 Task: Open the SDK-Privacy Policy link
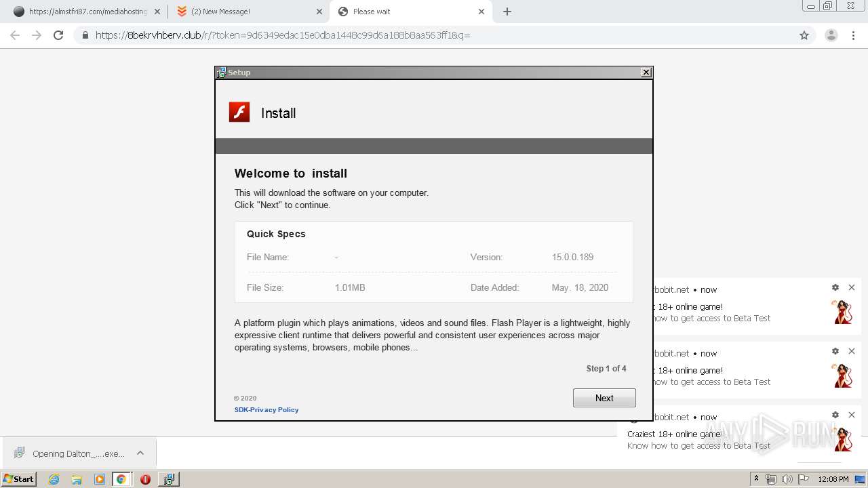coord(267,409)
